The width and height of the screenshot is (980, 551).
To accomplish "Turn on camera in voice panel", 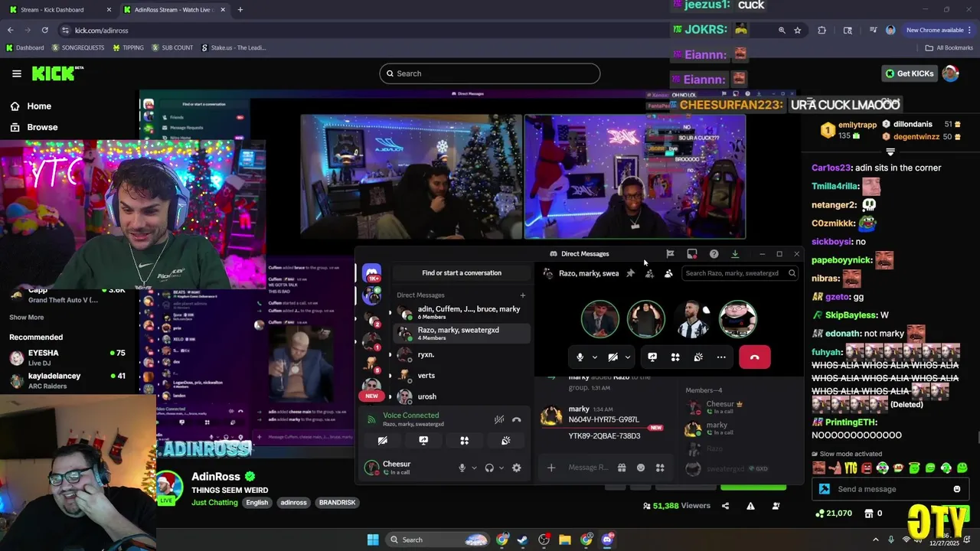I will [x=383, y=441].
